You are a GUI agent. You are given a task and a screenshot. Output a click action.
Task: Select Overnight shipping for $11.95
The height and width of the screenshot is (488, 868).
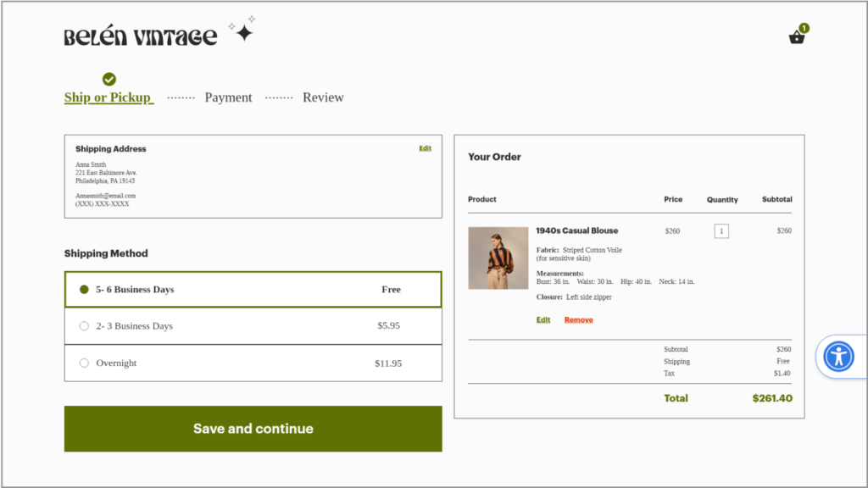pos(84,363)
